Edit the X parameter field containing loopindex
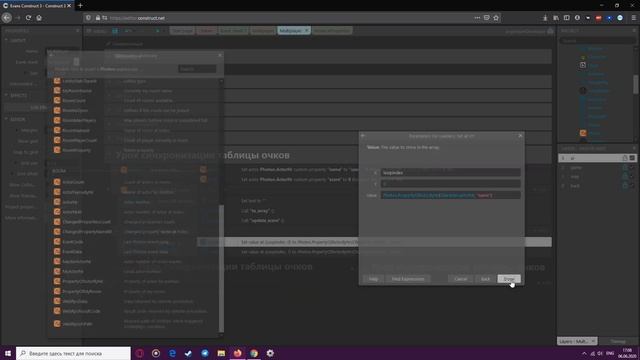Screen dimensions: 640x360 (x=451, y=173)
